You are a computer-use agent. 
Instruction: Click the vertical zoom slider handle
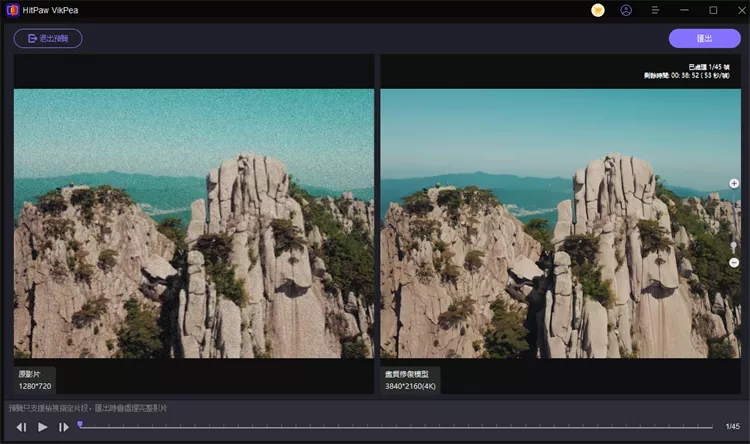(x=734, y=244)
